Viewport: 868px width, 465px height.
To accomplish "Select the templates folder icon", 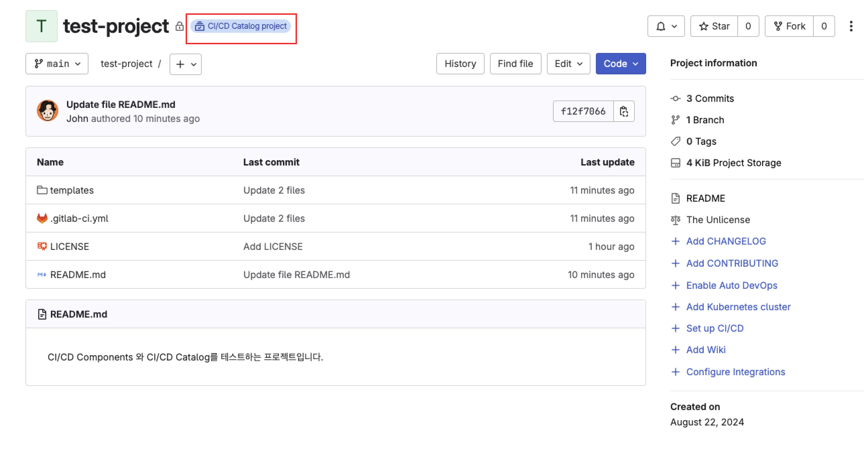I will pyautogui.click(x=42, y=190).
